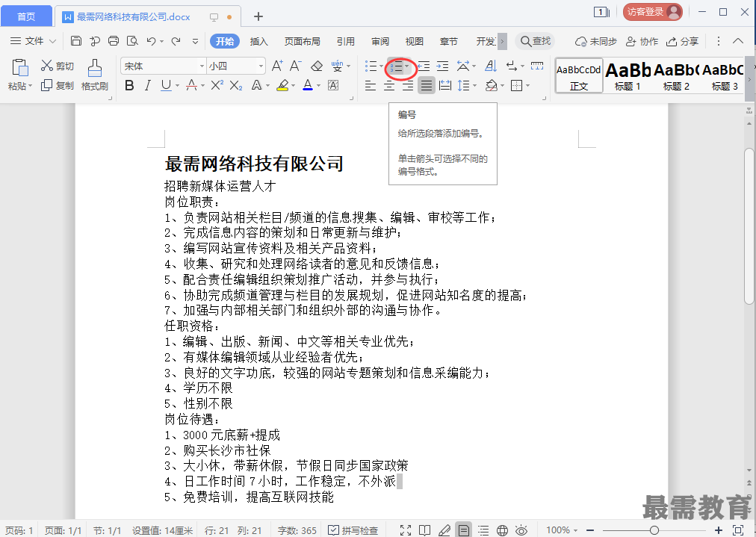Toggle Underline formatting
756x537 pixels.
167,86
